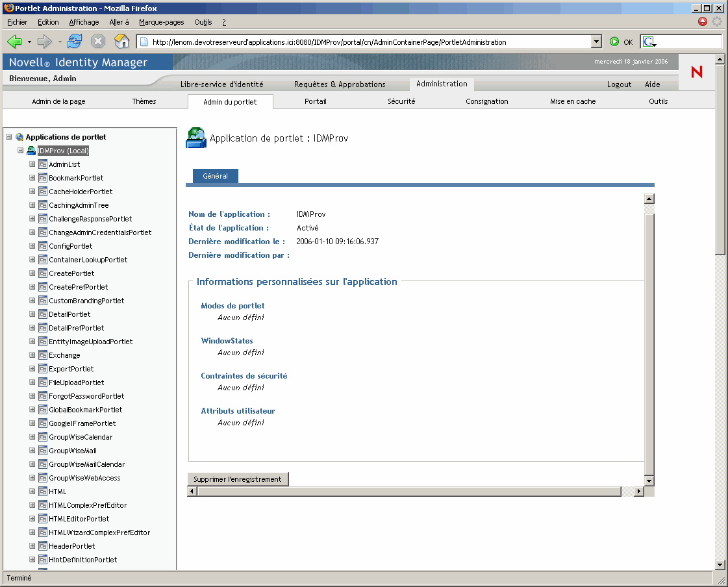Click the Google search input field
Image resolution: width=728 pixels, height=587 pixels.
pyautogui.click(x=689, y=42)
